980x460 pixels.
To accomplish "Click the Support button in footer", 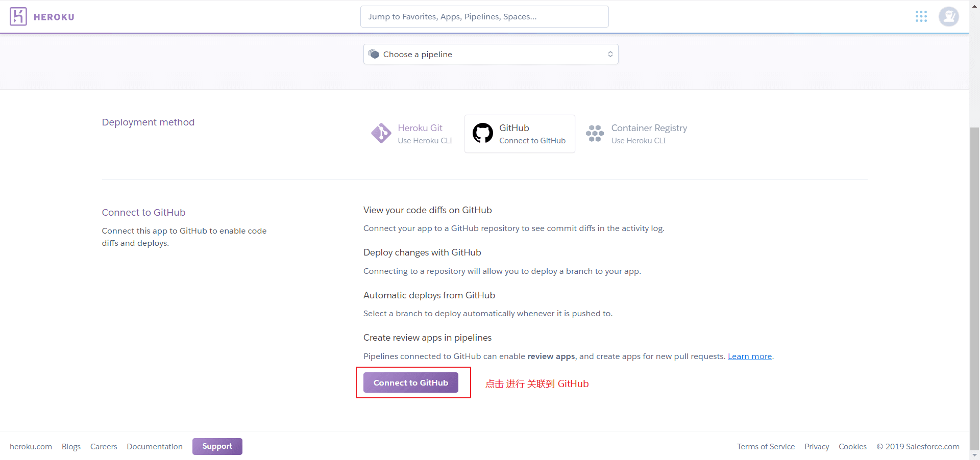I will 217,446.
